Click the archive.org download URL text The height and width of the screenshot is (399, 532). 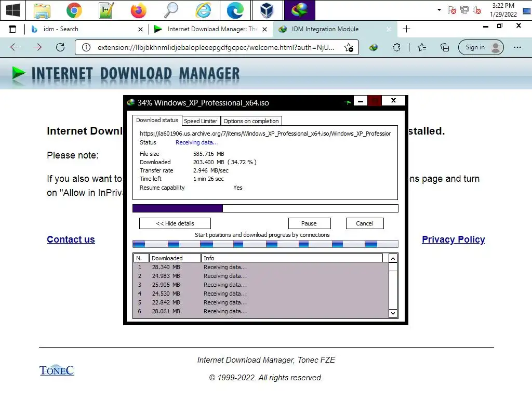(265, 134)
